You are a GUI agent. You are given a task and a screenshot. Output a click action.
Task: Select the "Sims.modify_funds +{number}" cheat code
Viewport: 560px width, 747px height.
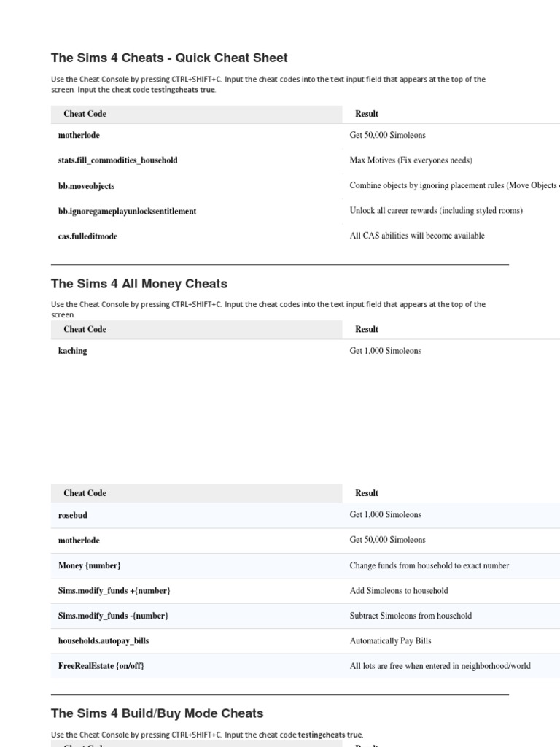tap(114, 590)
